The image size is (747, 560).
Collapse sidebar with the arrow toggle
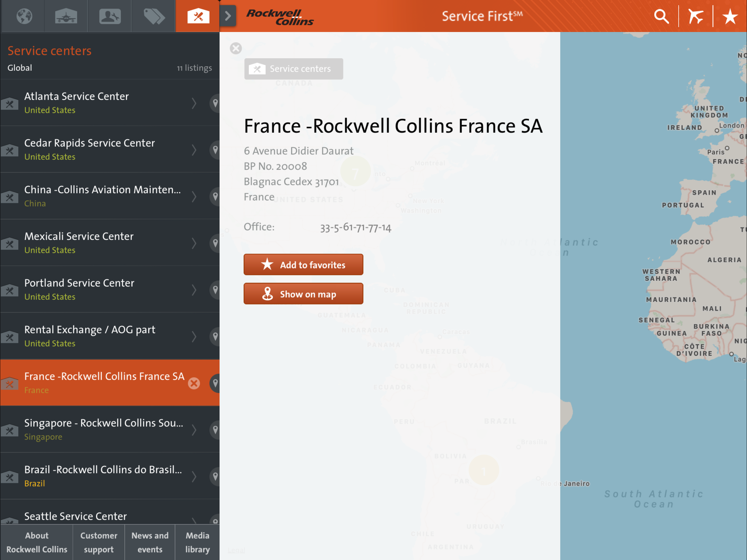pyautogui.click(x=228, y=16)
